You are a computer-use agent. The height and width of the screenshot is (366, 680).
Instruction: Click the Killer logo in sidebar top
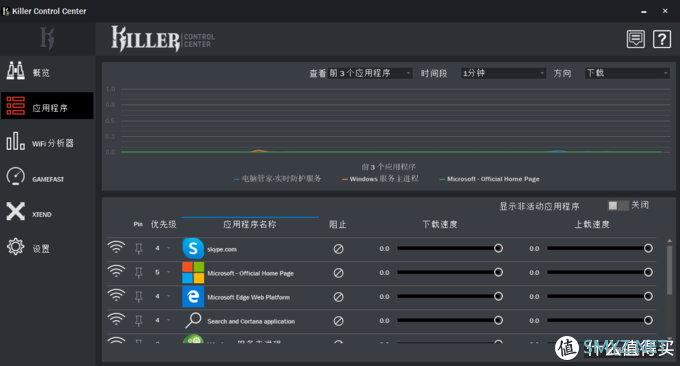point(47,38)
